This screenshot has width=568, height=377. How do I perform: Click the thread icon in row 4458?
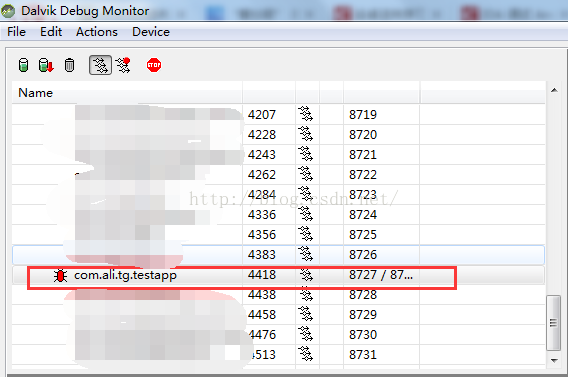[306, 314]
